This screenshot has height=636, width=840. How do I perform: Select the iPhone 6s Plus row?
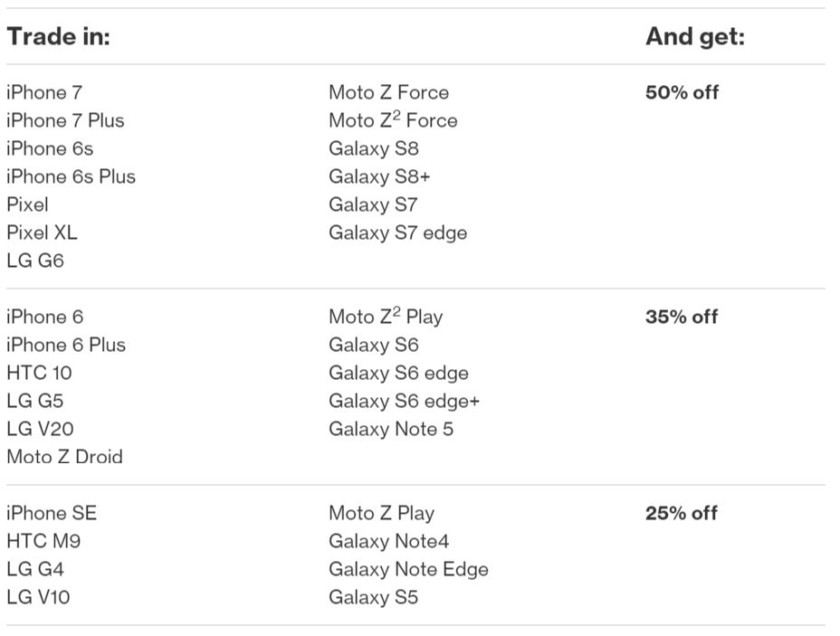click(71, 176)
